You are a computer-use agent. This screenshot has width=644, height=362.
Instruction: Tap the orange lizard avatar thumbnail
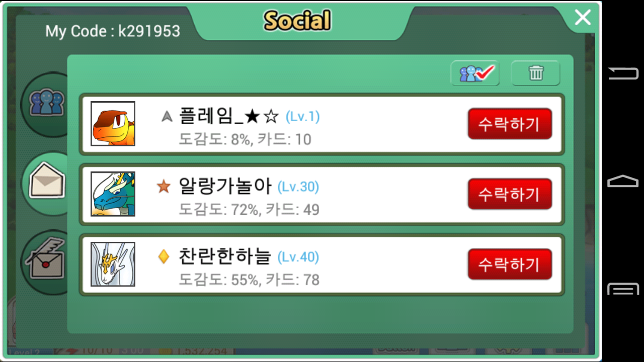pos(113,124)
